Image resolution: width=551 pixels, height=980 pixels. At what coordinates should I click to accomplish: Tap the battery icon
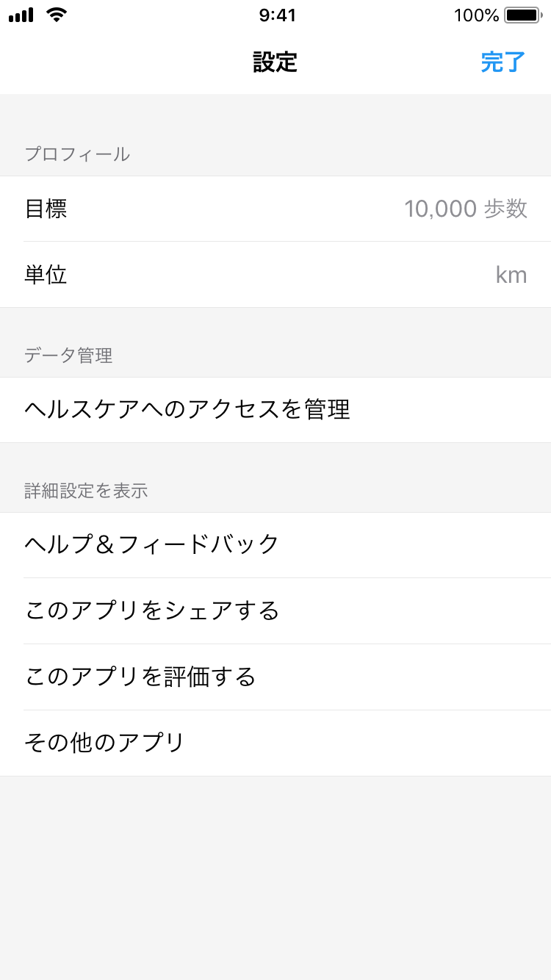pyautogui.click(x=522, y=15)
